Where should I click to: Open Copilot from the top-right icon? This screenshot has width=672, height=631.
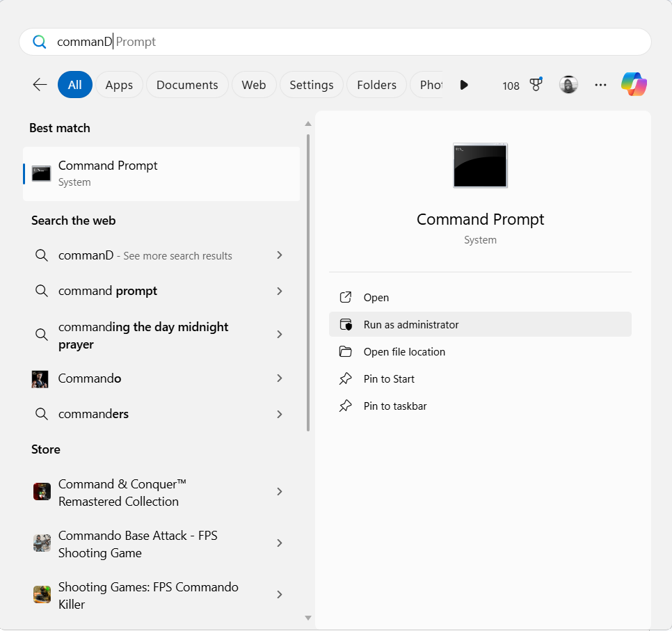click(x=634, y=84)
